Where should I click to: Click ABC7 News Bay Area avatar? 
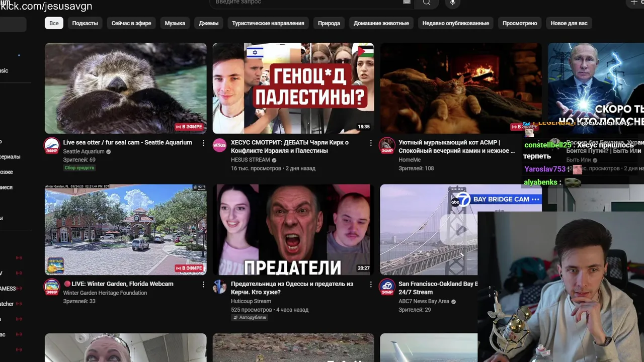click(387, 287)
